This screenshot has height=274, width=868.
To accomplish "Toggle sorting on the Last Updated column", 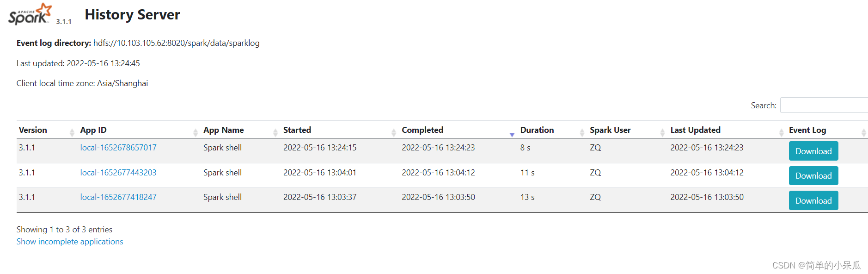I will tap(696, 130).
